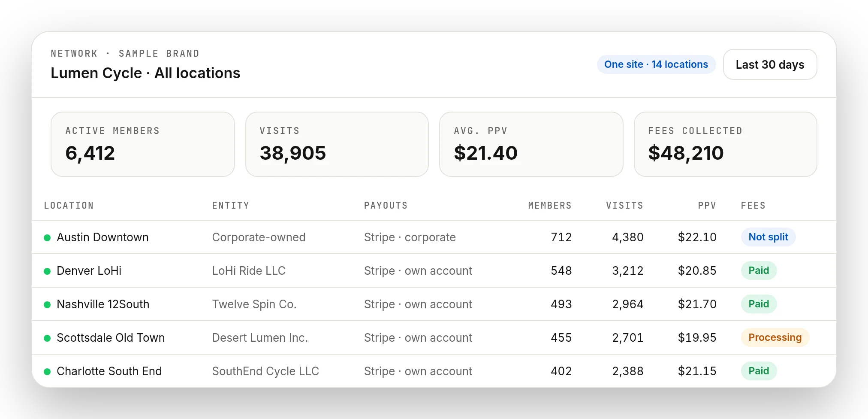This screenshot has height=419, width=868.
Task: Click the One site · 14 locations badge
Action: tap(656, 64)
